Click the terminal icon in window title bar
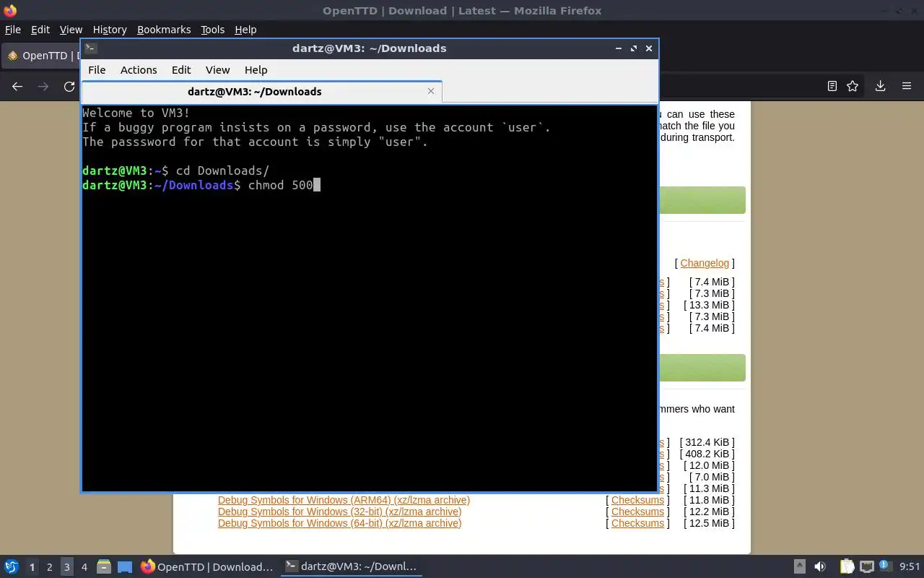The height and width of the screenshot is (578, 924). click(x=90, y=48)
